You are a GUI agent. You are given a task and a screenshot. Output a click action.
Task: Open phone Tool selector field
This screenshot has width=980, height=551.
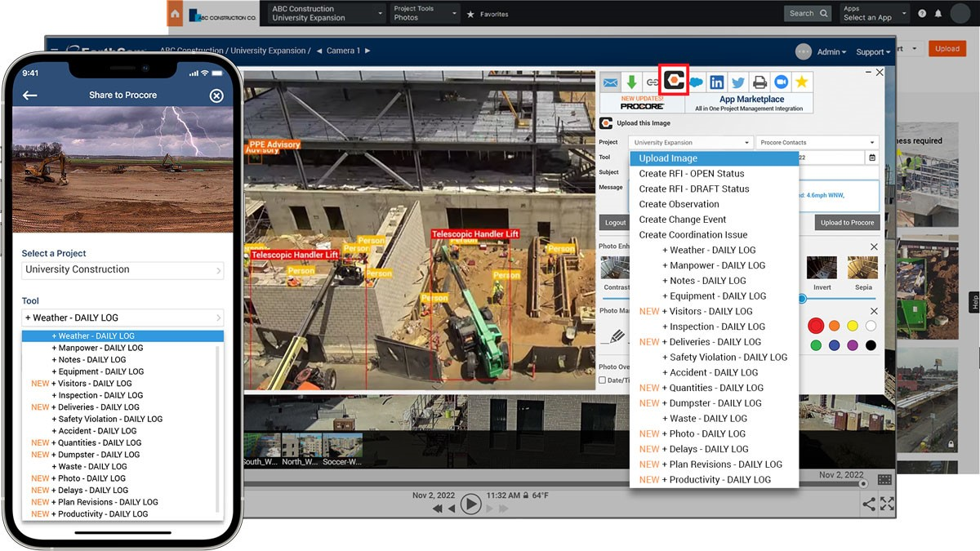[x=122, y=318]
